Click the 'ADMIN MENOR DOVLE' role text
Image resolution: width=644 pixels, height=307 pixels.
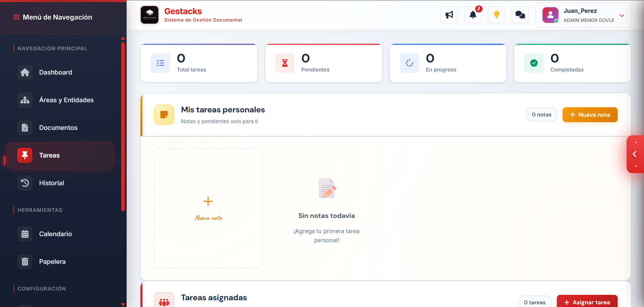[x=589, y=20]
